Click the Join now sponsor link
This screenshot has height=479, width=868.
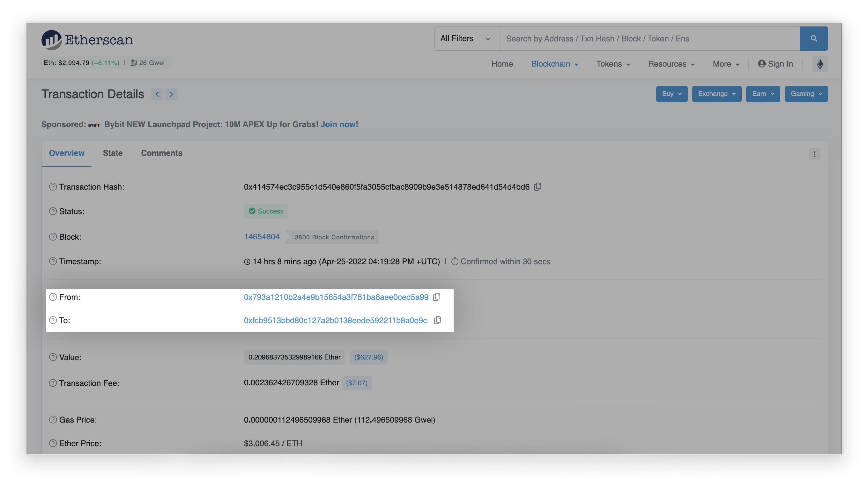339,124
